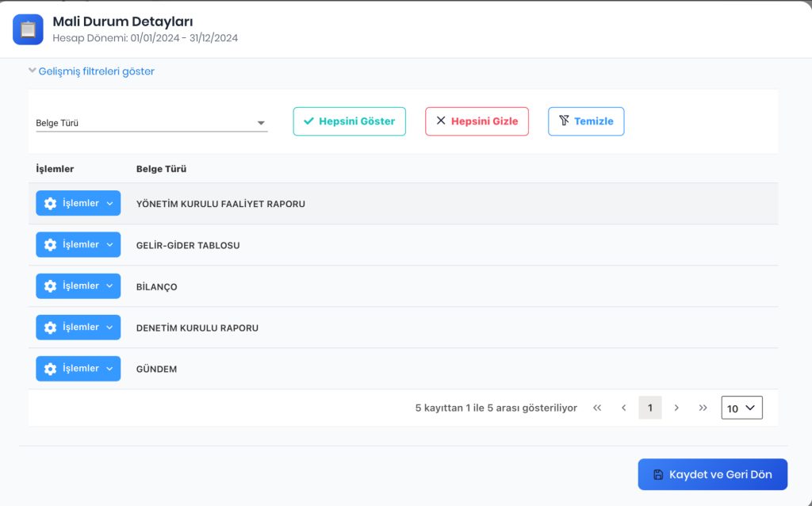The image size is (812, 506).
Task: Click gear icon in BİLANÇO row
Action: pyautogui.click(x=50, y=286)
